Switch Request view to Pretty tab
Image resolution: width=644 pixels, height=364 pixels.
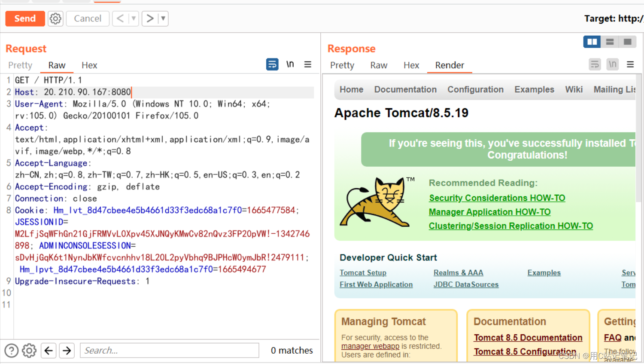tap(20, 65)
